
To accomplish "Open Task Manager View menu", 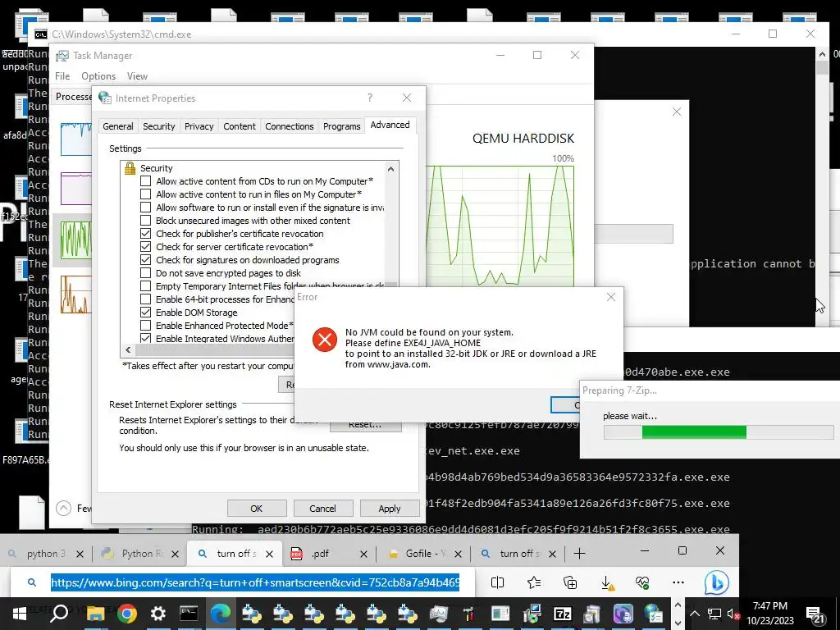I will coord(137,76).
